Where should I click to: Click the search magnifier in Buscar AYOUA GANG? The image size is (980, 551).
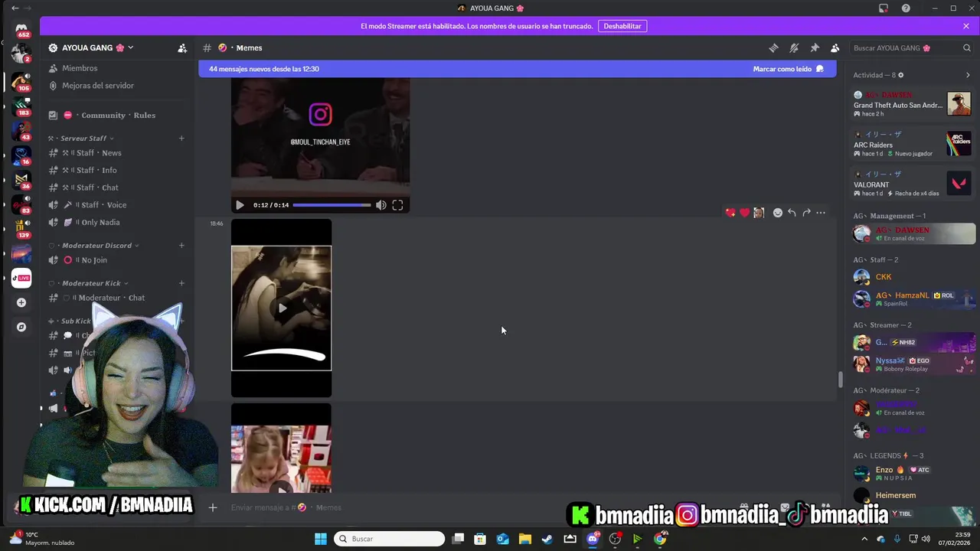(967, 47)
